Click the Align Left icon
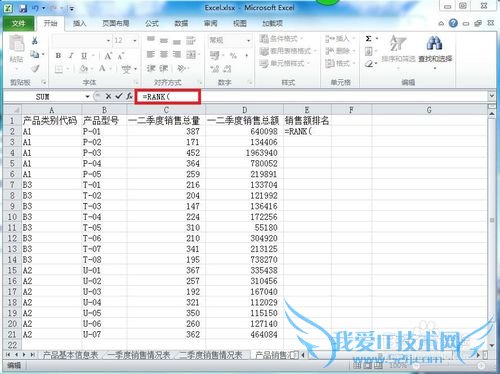 point(151,54)
